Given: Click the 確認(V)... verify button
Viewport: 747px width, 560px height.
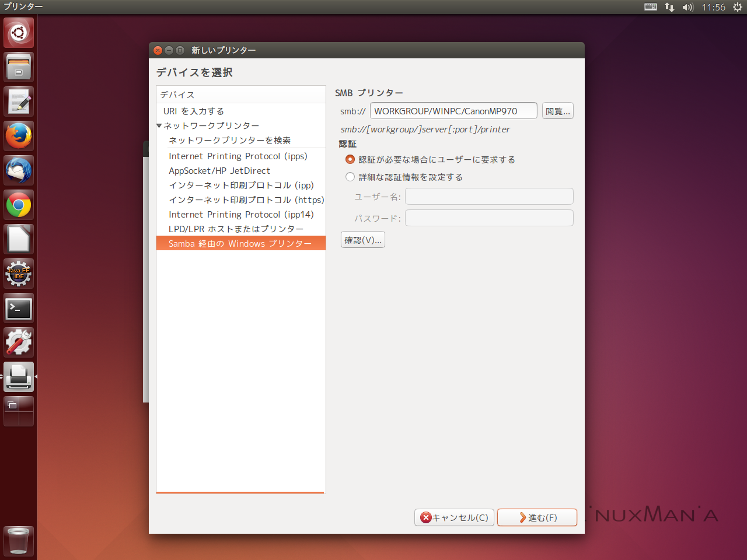Looking at the screenshot, I should 363,240.
